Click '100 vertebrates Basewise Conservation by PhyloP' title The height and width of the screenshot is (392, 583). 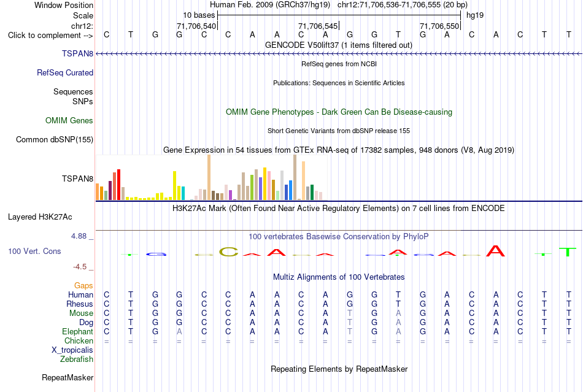[x=338, y=237]
